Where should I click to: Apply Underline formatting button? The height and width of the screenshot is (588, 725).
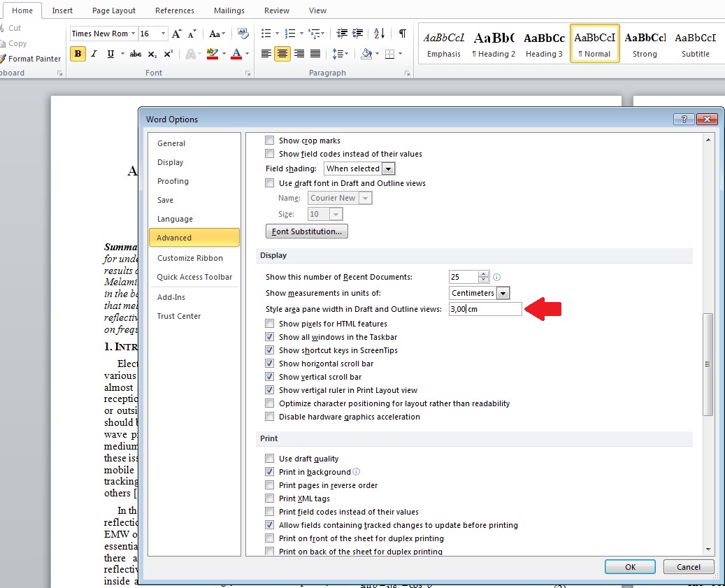pos(110,54)
